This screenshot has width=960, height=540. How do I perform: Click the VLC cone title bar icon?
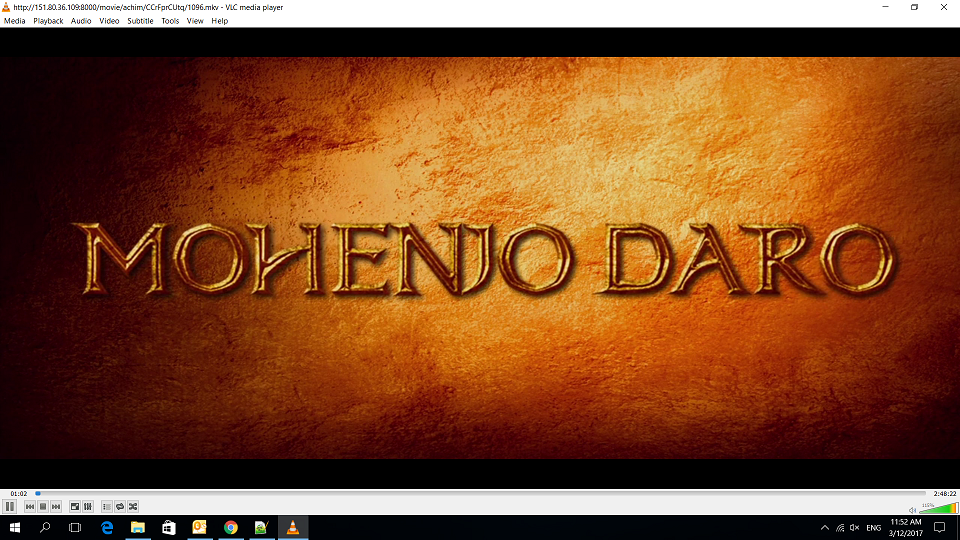click(6, 7)
